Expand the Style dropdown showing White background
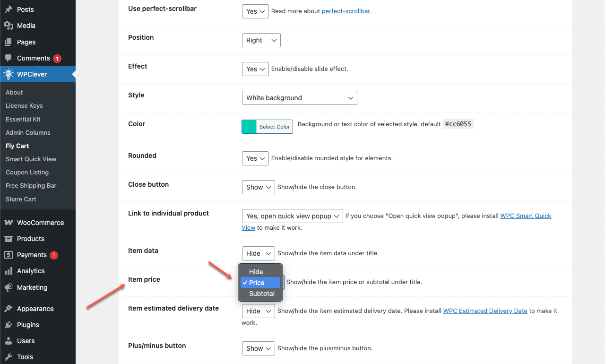 (299, 98)
